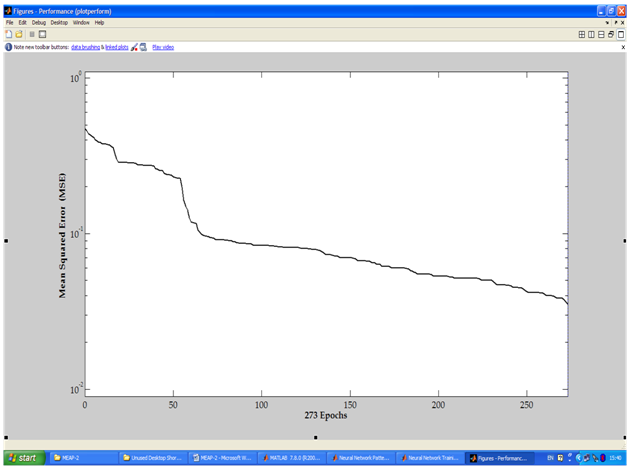Open the File menu

(x=10, y=22)
